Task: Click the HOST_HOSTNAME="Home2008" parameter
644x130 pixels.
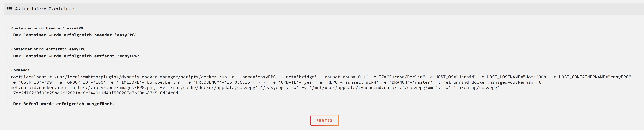Action: pos(517,77)
